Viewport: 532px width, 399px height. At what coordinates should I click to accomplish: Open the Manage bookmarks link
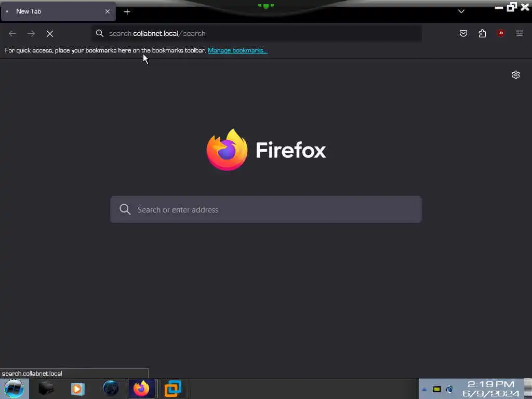[x=237, y=50]
